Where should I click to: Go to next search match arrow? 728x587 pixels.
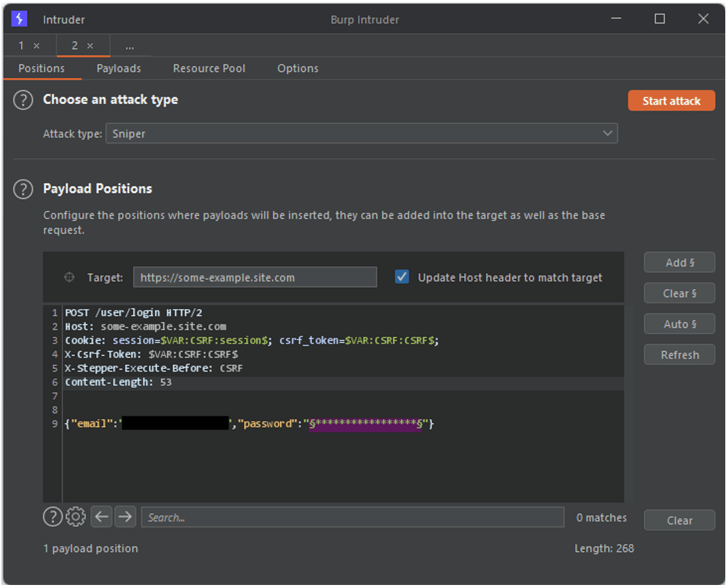coord(125,517)
